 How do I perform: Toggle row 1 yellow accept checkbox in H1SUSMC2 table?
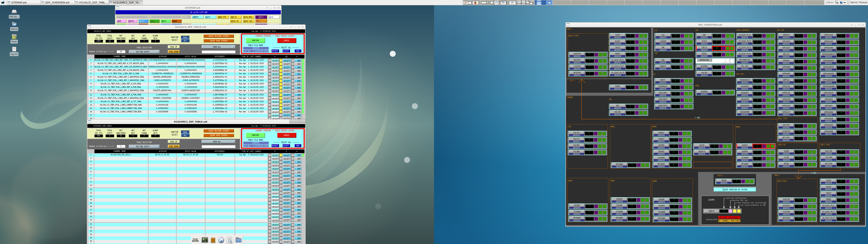[x=281, y=155]
